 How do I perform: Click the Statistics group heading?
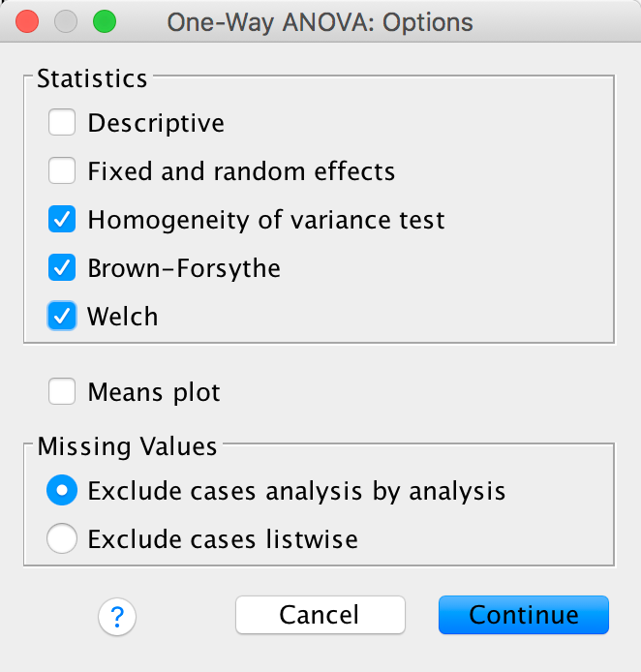tap(92, 78)
